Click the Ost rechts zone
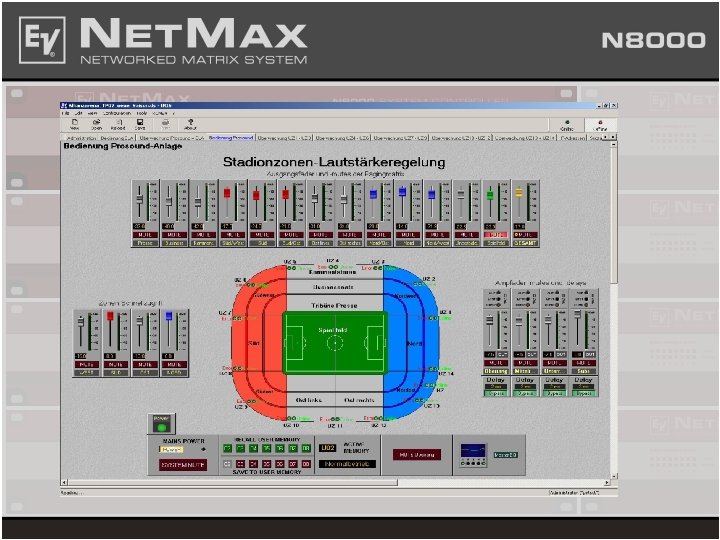Image resolution: width=720 pixels, height=540 pixels. point(359,400)
